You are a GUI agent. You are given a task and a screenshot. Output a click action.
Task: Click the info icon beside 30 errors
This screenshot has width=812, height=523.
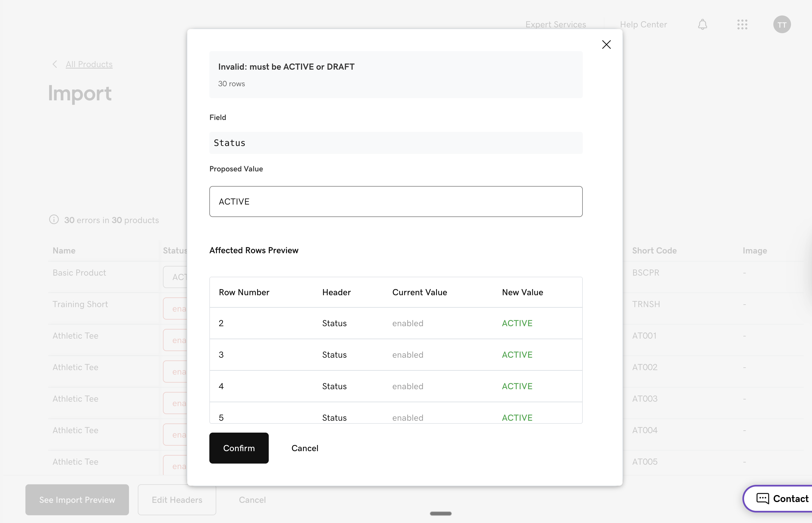[x=54, y=220]
